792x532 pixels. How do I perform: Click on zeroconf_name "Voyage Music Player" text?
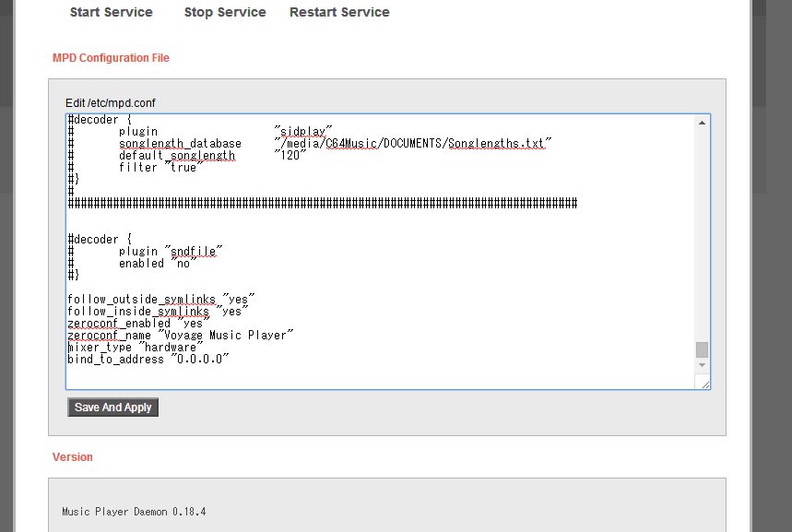(180, 335)
